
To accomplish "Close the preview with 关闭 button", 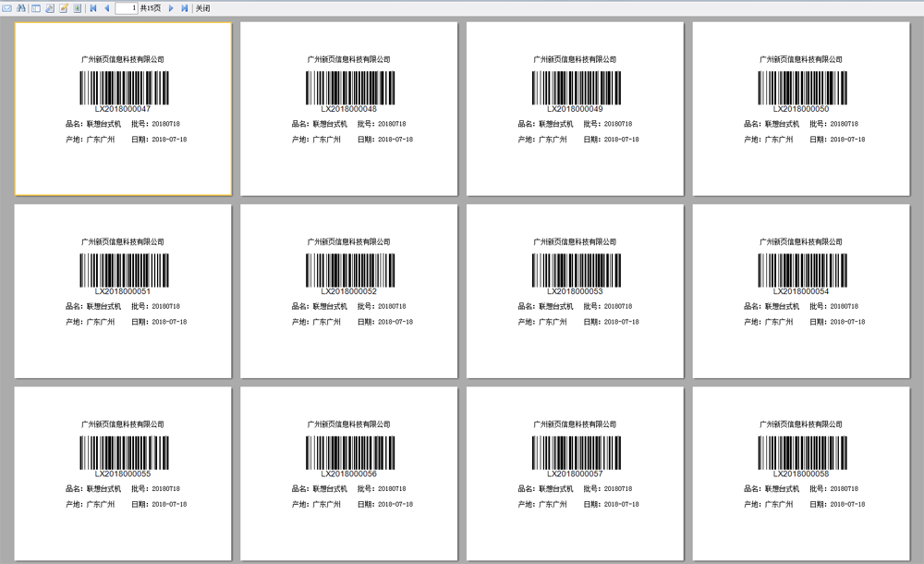I will pyautogui.click(x=202, y=8).
